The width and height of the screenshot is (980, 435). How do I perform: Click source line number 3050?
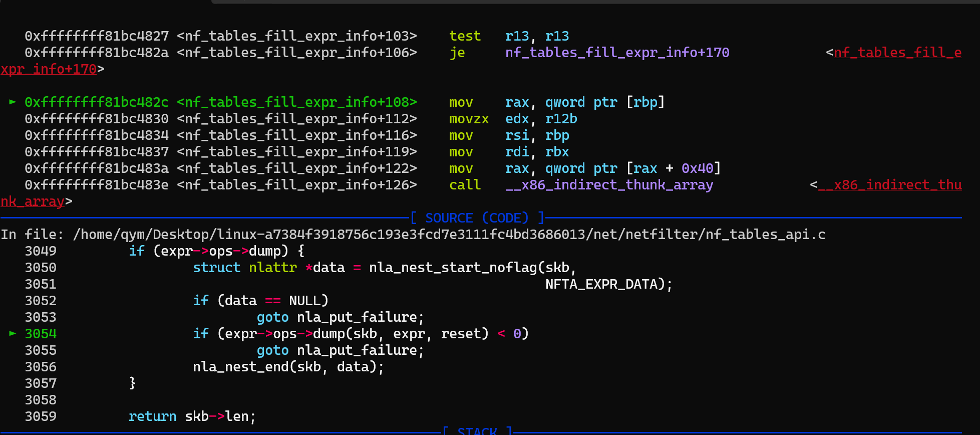click(41, 268)
